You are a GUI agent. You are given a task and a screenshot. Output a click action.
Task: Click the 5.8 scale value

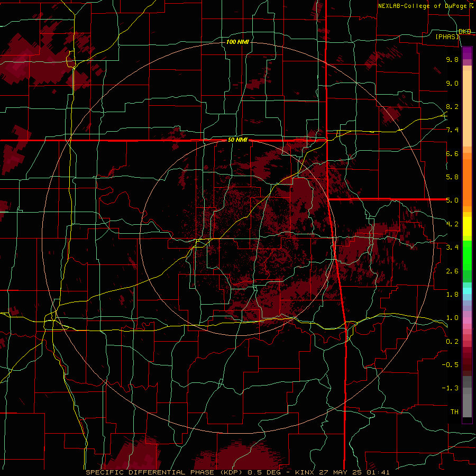[x=452, y=177]
